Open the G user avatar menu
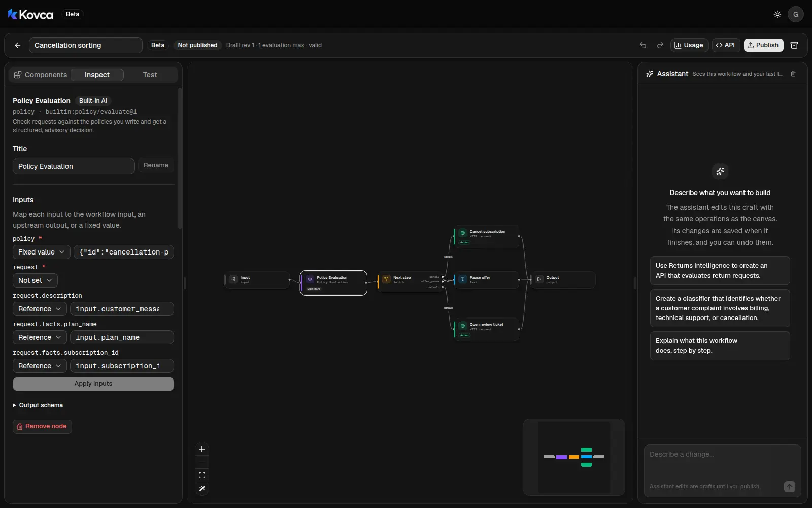Viewport: 812px width, 508px height. (795, 14)
